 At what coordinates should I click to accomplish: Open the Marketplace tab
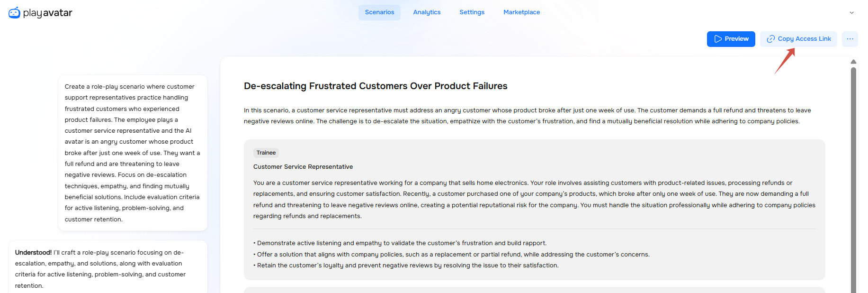click(521, 12)
